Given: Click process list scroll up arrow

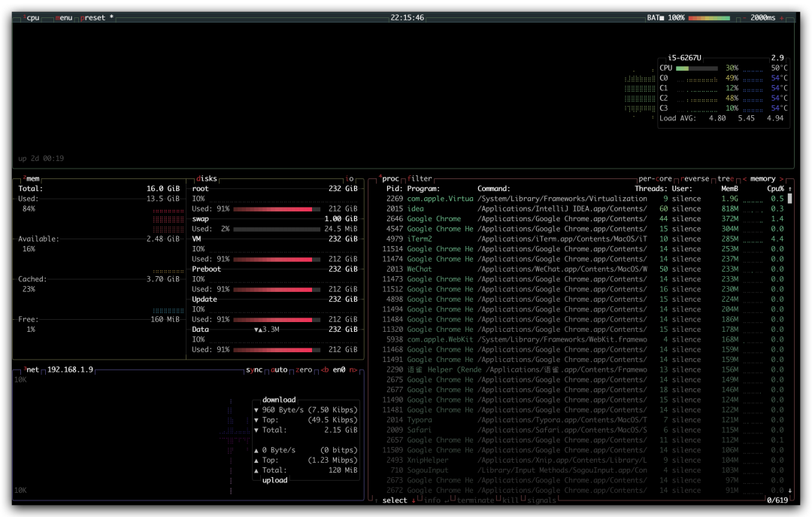Looking at the screenshot, I should (x=789, y=189).
